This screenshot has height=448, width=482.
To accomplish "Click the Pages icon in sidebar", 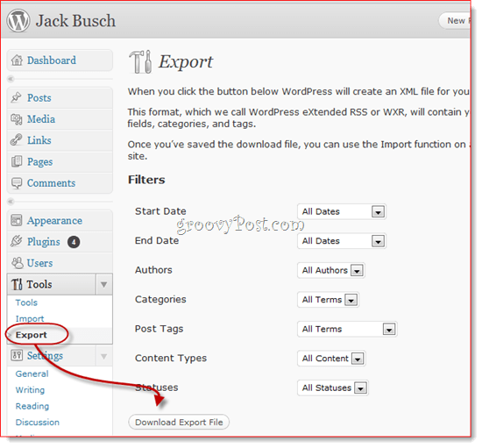I will tap(17, 161).
